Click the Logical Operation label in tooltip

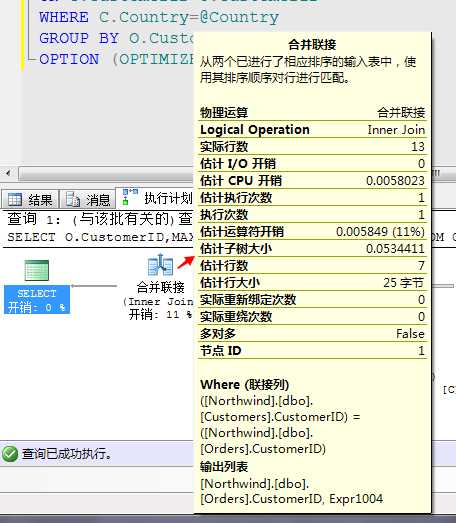click(x=255, y=130)
